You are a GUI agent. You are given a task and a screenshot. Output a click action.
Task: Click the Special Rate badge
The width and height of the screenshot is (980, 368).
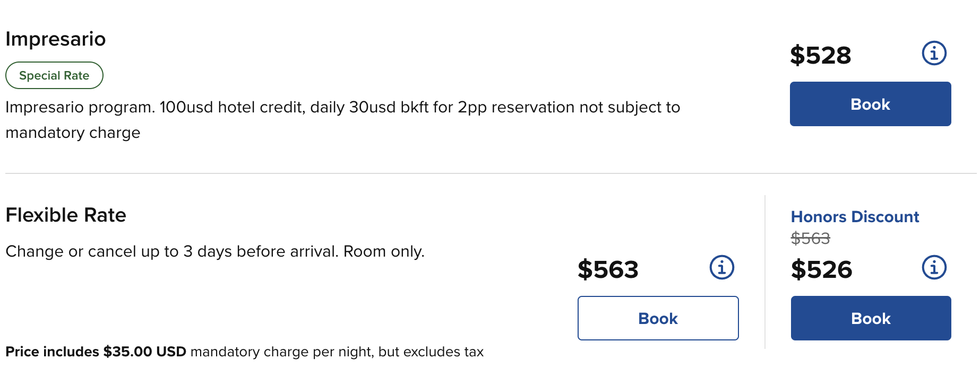pos(54,75)
